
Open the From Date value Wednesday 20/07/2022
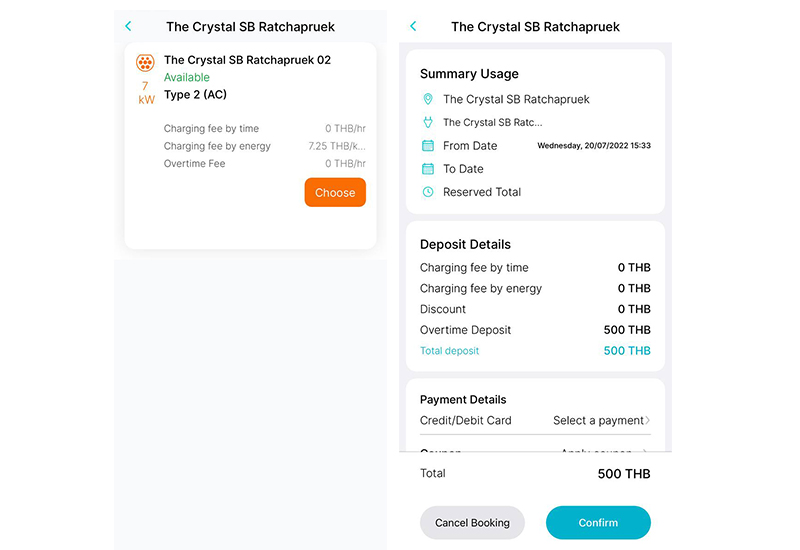(x=593, y=146)
